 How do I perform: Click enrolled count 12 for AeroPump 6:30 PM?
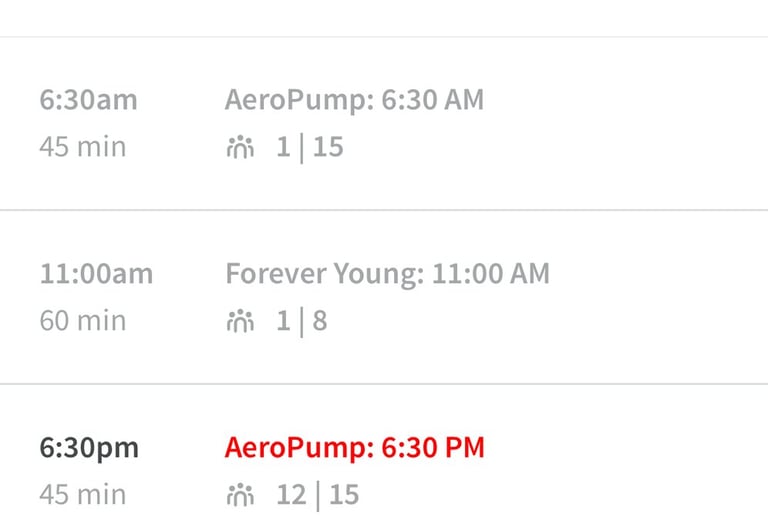click(291, 495)
